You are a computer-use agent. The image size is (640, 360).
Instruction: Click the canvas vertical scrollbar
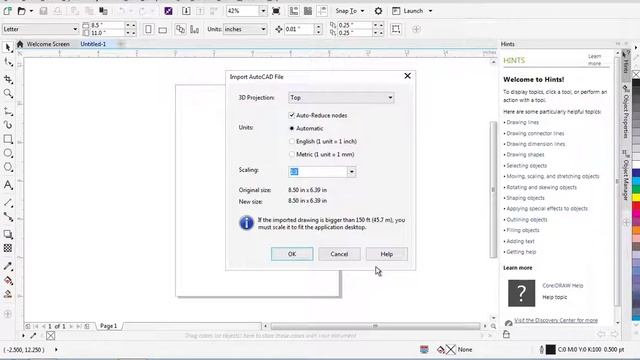pos(493,189)
